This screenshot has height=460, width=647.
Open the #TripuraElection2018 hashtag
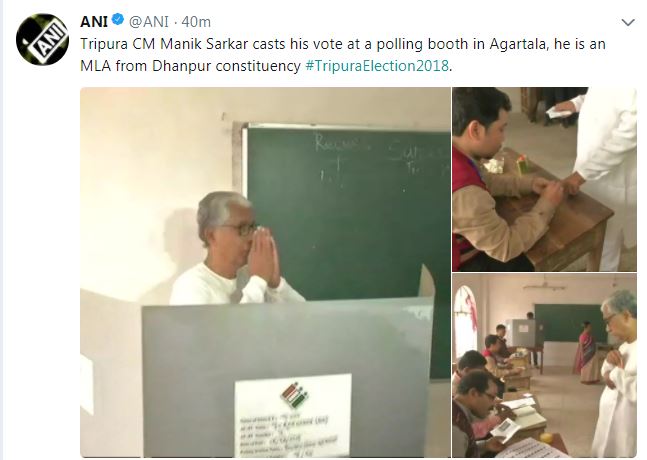click(x=378, y=66)
